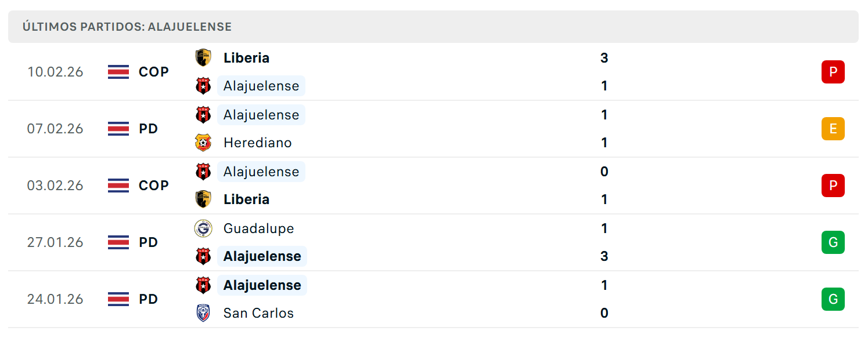
Task: Click the green G badge for the Guadalupe match
Action: click(x=833, y=242)
